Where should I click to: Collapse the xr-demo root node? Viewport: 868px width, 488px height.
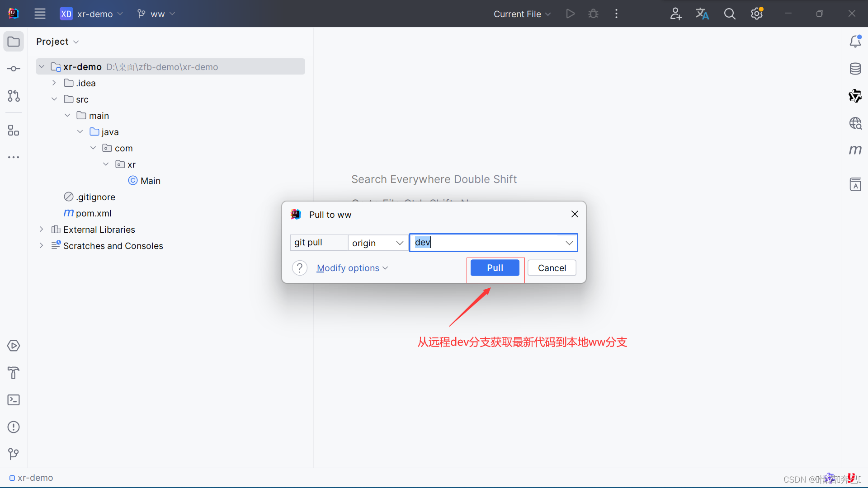[x=42, y=67]
